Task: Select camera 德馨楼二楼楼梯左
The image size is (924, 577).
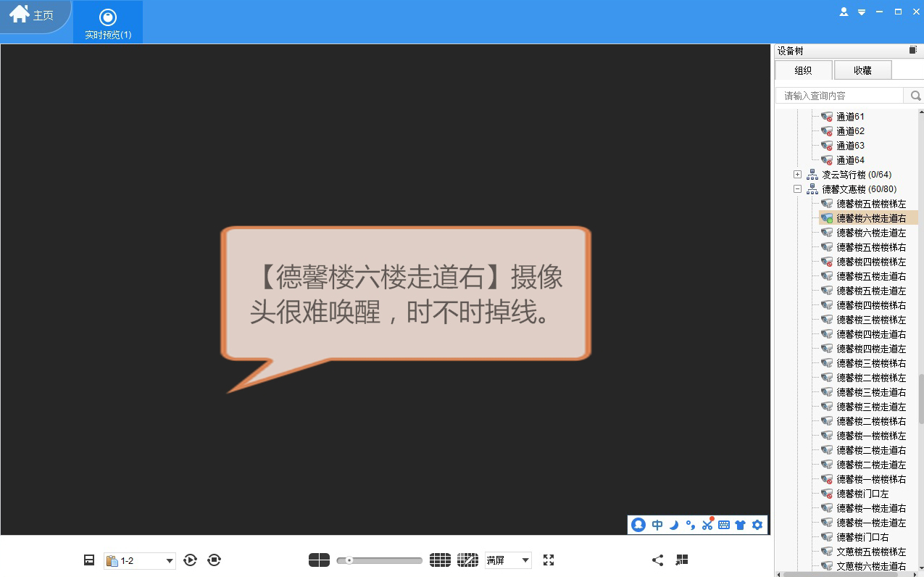Action: click(x=871, y=378)
